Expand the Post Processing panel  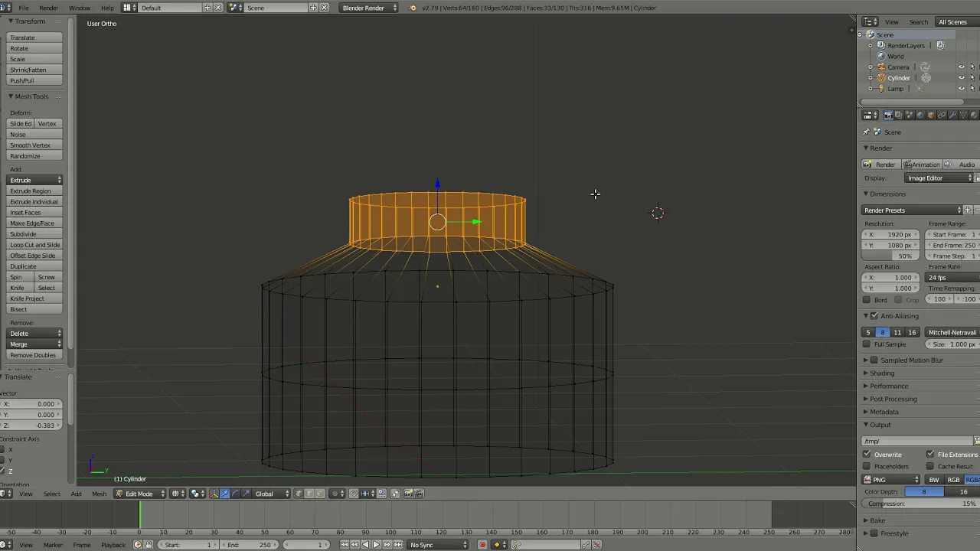892,399
